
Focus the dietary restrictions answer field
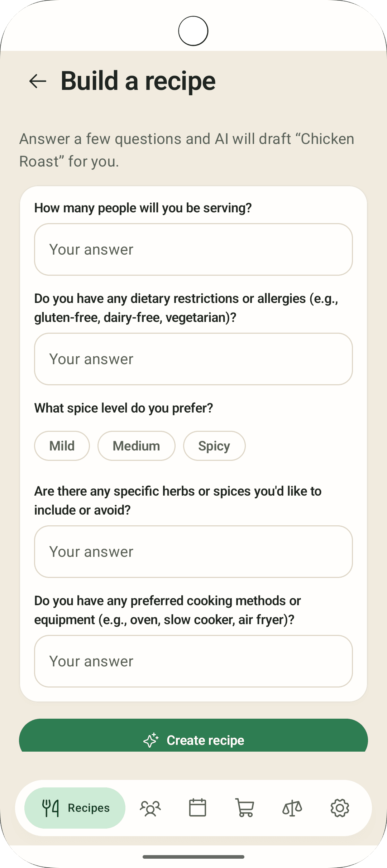point(193,359)
